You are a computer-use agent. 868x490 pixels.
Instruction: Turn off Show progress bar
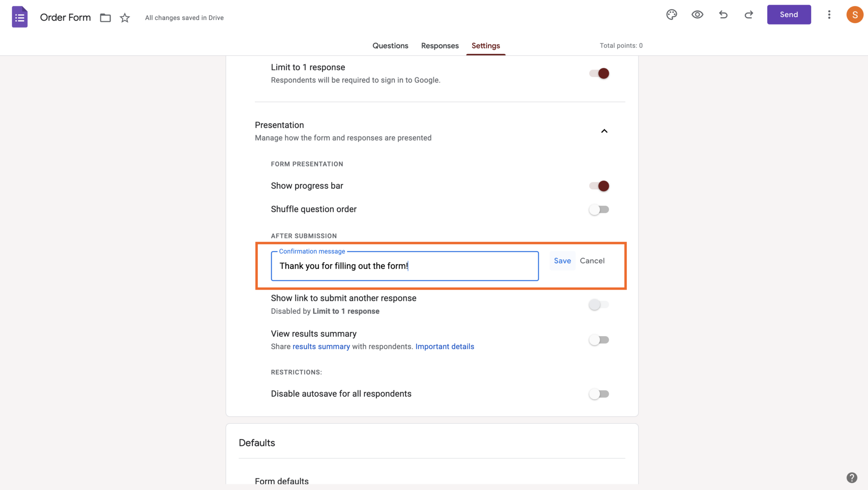click(x=599, y=185)
